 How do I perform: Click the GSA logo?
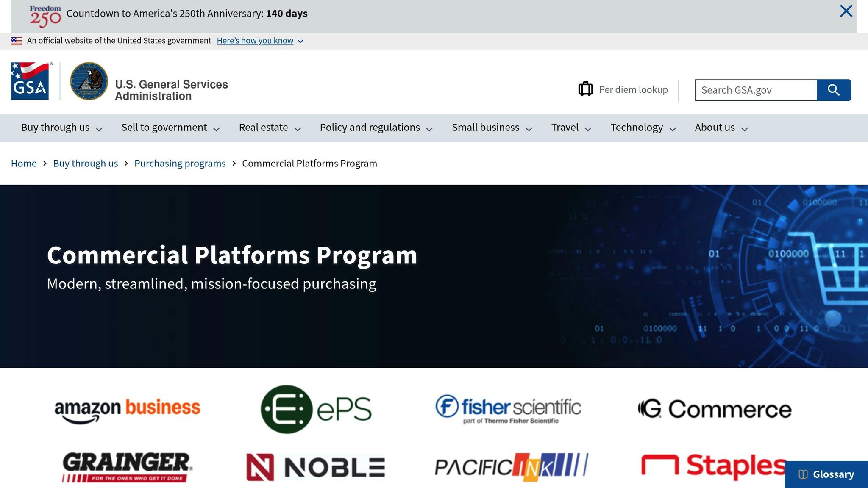(x=30, y=80)
